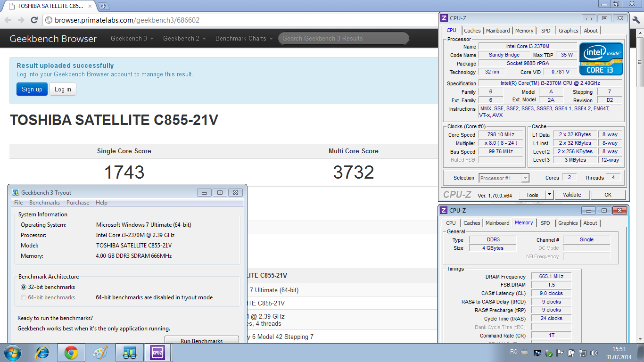The image size is (644, 362).
Task: Switch to Caches tab in upper CPU-Z
Action: tap(472, 31)
